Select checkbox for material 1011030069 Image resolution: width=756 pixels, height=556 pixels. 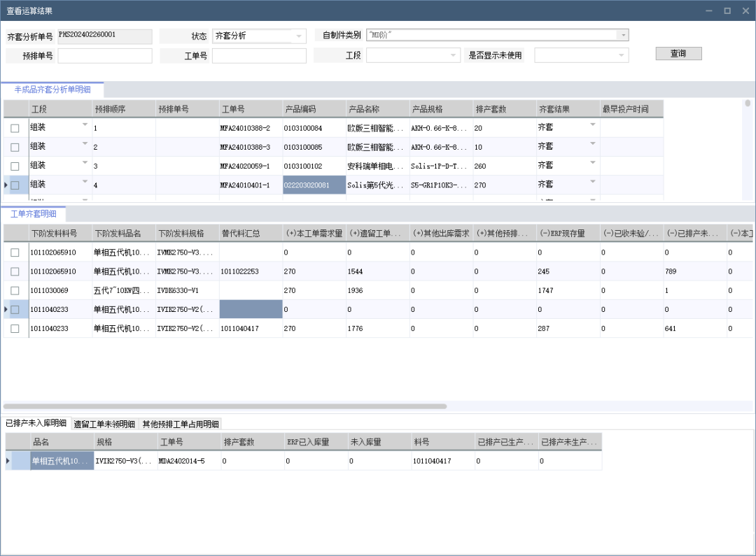(x=15, y=290)
